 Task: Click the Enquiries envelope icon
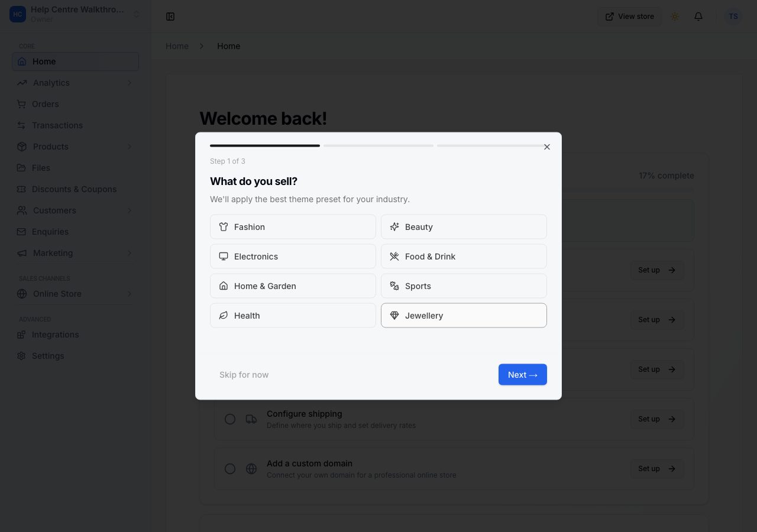21,232
